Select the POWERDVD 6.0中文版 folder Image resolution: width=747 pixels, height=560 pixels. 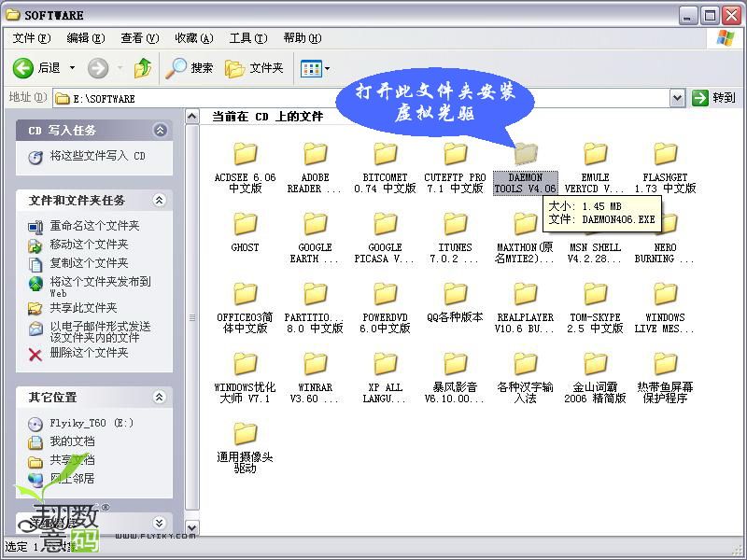(x=385, y=308)
